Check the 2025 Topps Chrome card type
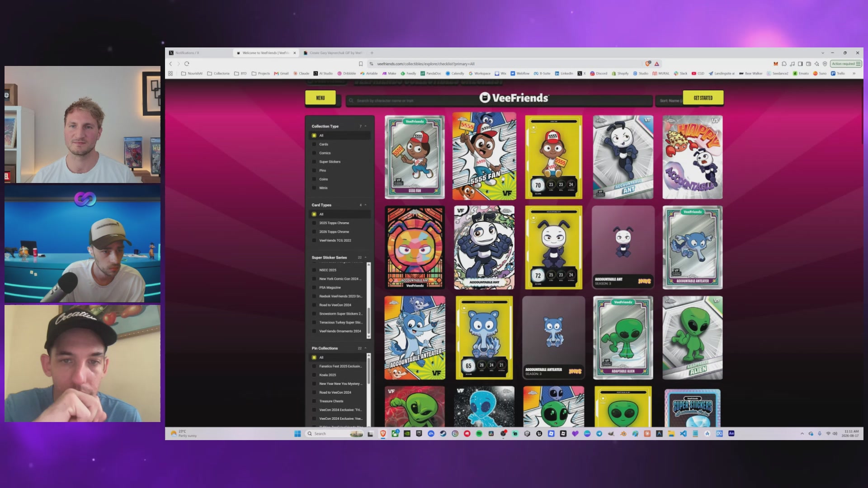Image resolution: width=868 pixels, height=488 pixels. click(314, 223)
